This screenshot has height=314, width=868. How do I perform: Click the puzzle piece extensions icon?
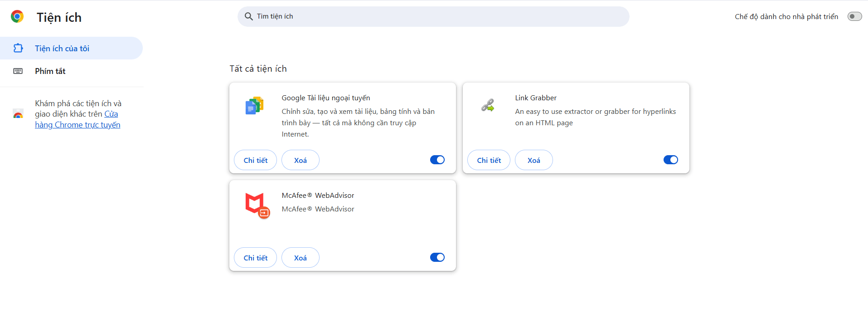coord(18,48)
